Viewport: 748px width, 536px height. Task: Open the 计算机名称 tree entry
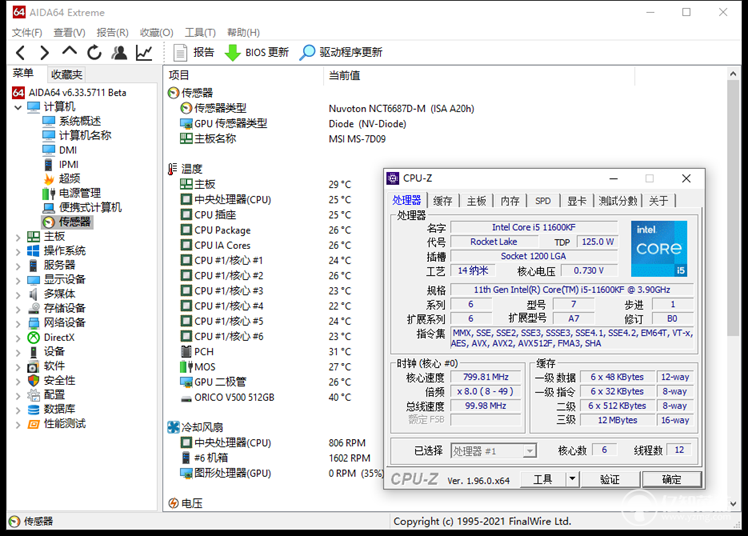tap(85, 135)
